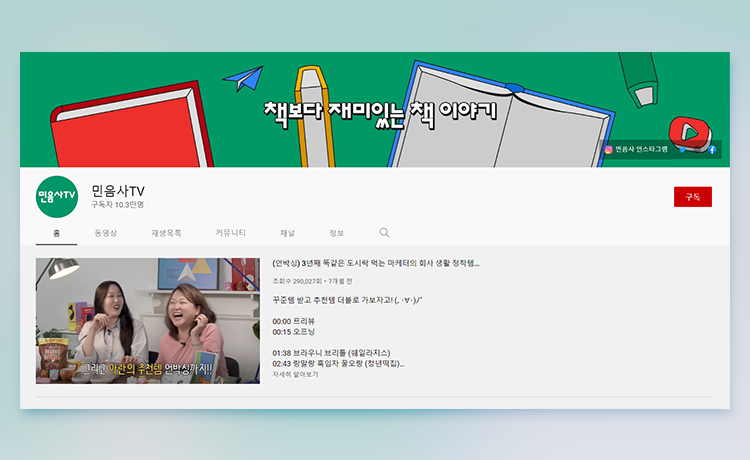Screen dimensions: 750x460
Task: Click the 조회수 290,027회 view count text
Action: click(297, 282)
